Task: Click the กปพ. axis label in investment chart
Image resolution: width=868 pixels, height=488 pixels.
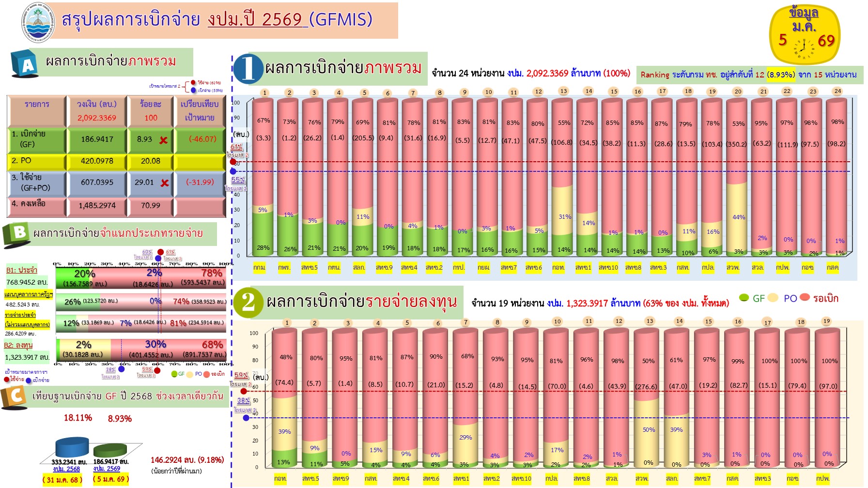Action: tap(823, 478)
